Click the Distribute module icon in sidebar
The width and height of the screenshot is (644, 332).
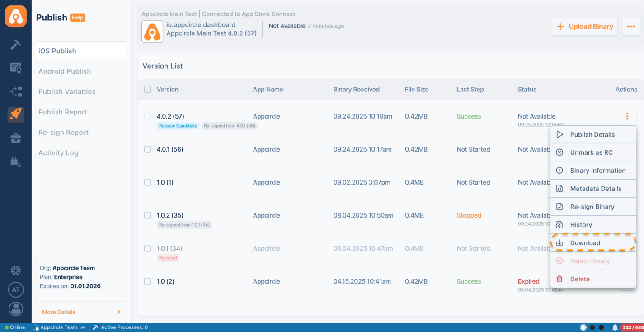coord(16,92)
